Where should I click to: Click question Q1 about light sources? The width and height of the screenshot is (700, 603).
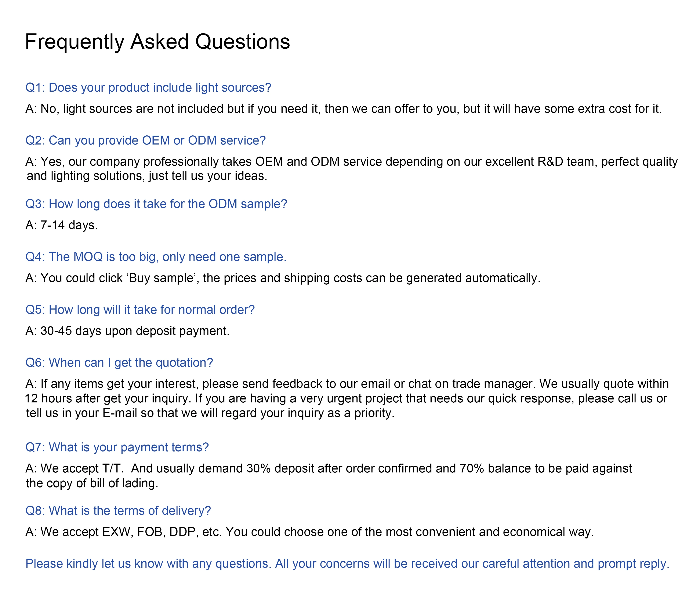click(148, 87)
